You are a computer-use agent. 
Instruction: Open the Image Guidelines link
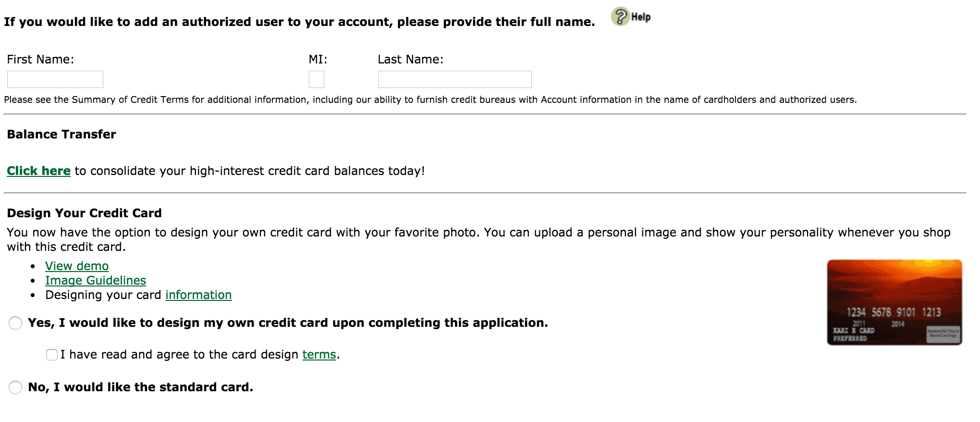pyautogui.click(x=96, y=281)
